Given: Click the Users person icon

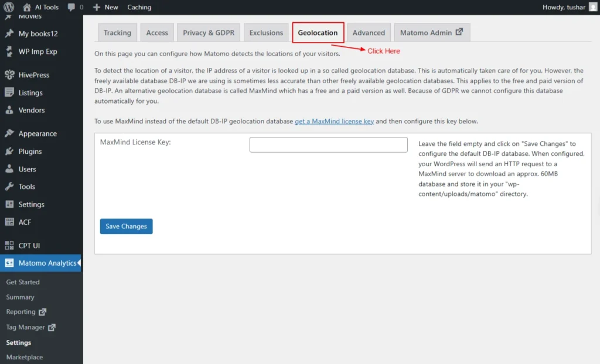Looking at the screenshot, I should click(x=9, y=169).
